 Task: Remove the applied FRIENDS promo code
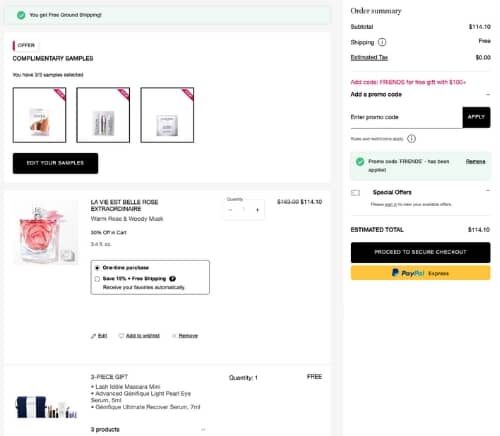(x=475, y=162)
